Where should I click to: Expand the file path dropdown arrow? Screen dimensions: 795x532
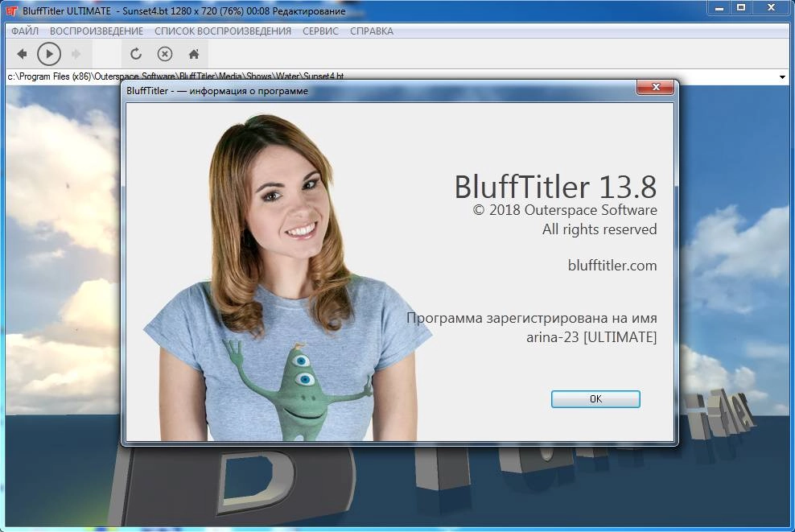pos(782,77)
